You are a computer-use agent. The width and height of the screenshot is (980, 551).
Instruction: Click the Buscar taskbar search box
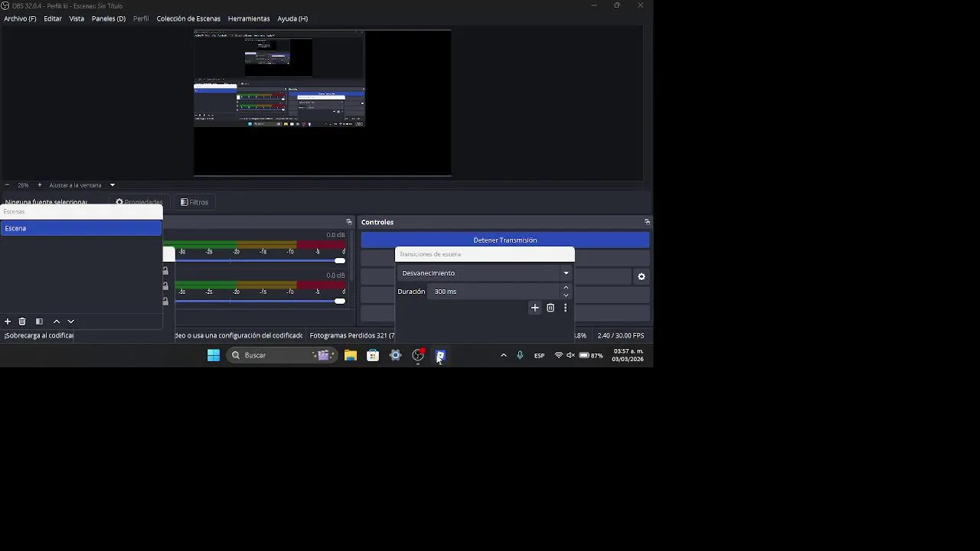(x=283, y=355)
